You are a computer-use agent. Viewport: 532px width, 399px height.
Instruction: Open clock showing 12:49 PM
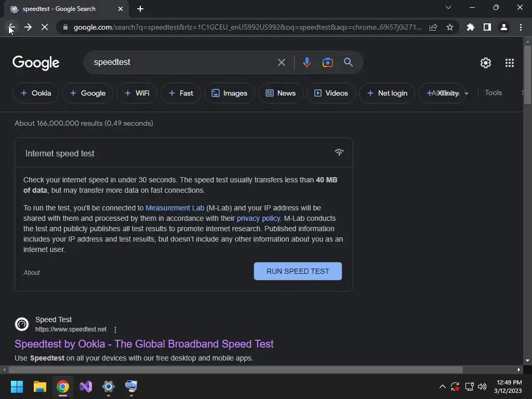coord(508,387)
